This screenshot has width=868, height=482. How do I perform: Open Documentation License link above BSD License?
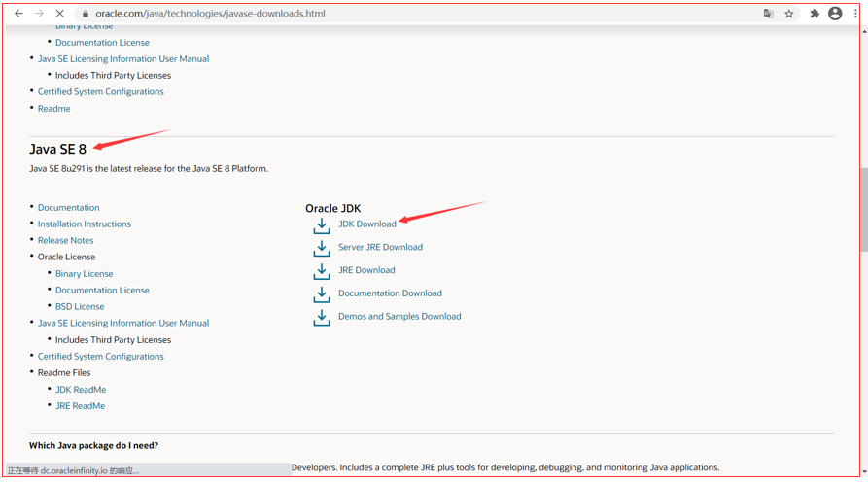(x=102, y=290)
